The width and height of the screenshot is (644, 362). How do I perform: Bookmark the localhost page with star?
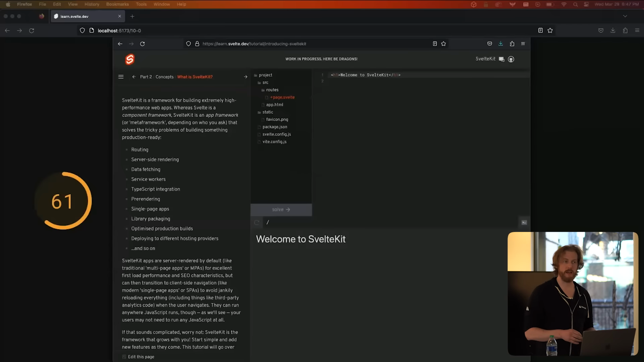click(x=550, y=31)
